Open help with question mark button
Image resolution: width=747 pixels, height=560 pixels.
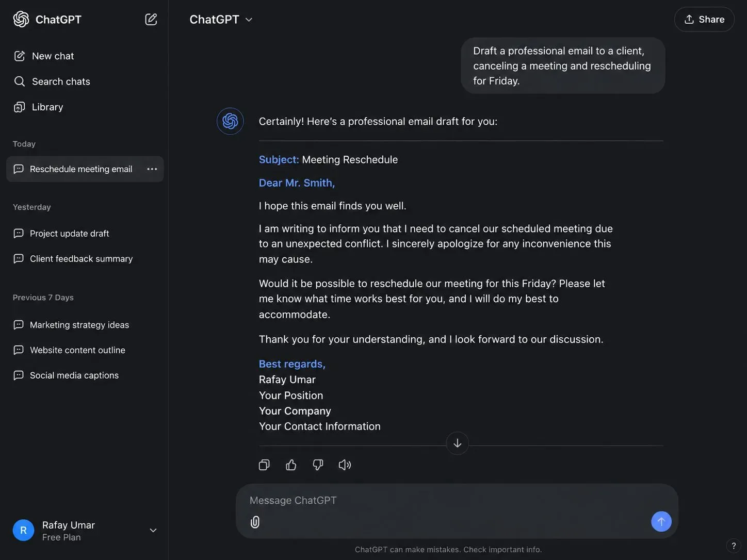[734, 546]
